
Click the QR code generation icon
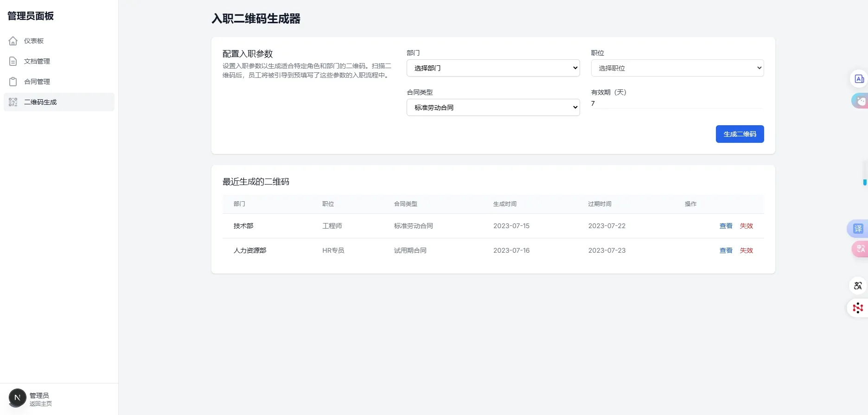pyautogui.click(x=13, y=102)
